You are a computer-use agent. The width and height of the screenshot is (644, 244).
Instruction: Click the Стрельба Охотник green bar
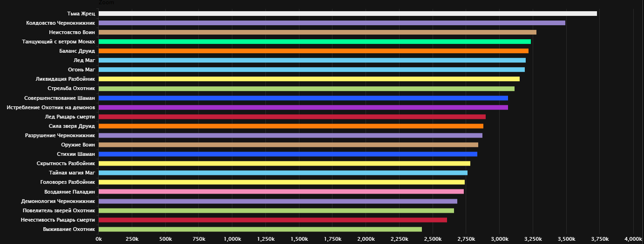click(x=306, y=89)
